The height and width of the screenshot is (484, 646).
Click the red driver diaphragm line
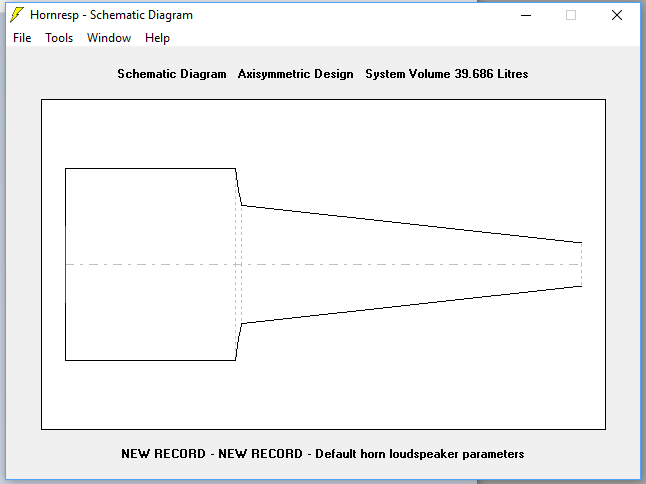click(x=66, y=264)
